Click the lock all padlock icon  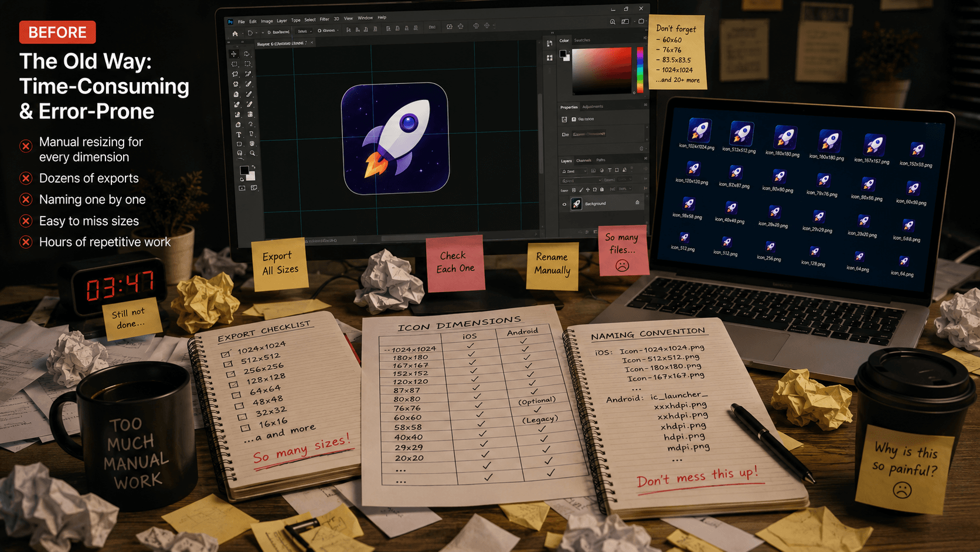[602, 189]
